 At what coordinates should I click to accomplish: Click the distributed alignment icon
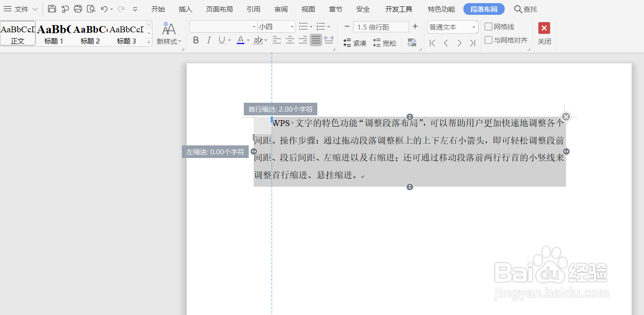tap(329, 40)
